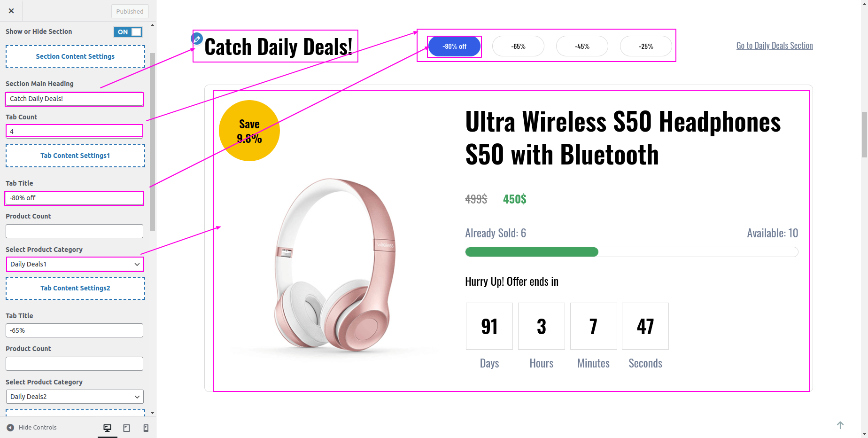
Task: Click the green sold progress bar
Action: [x=532, y=252]
